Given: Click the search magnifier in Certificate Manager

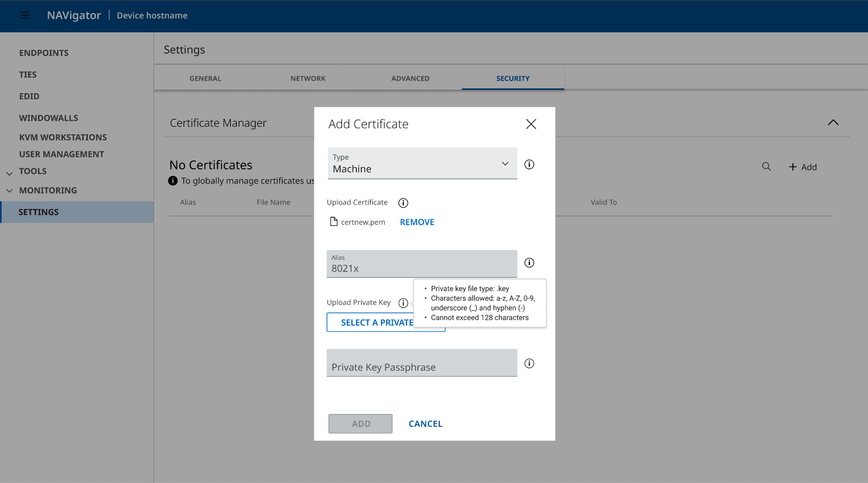Looking at the screenshot, I should [766, 167].
